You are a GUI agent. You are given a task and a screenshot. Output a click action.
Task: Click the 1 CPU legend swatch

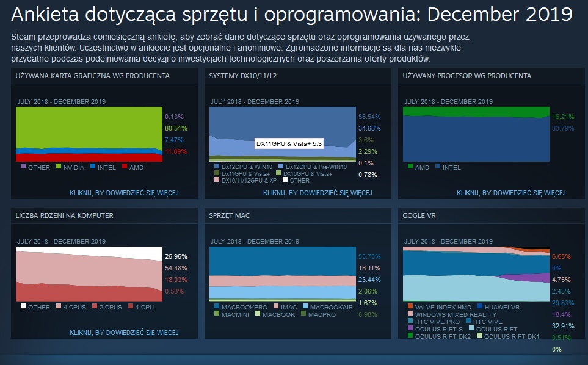click(x=131, y=306)
